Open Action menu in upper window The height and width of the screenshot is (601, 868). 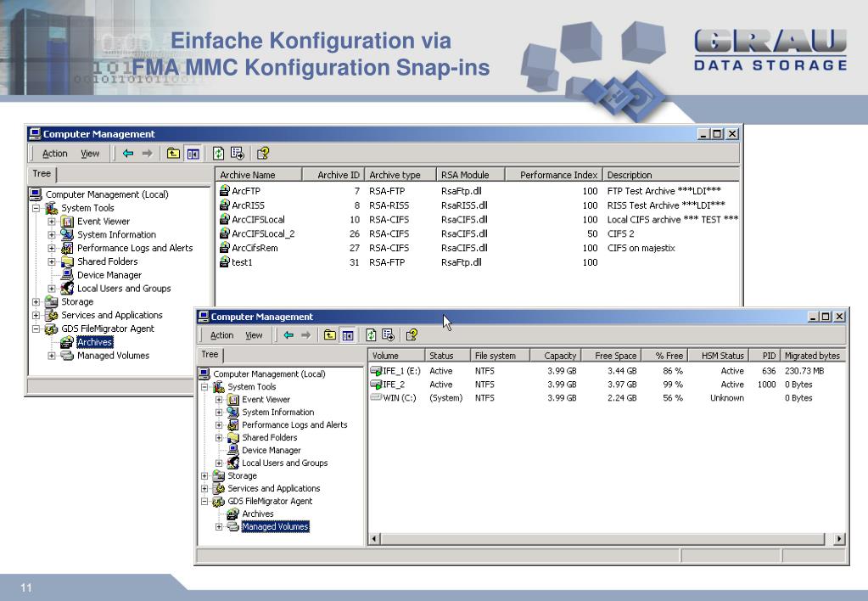tap(55, 154)
